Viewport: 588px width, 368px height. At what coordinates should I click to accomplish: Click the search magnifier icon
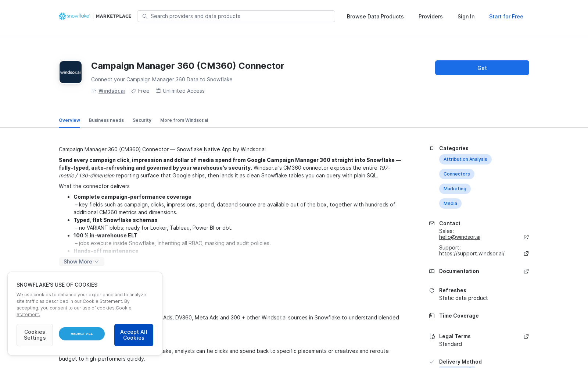click(x=145, y=16)
